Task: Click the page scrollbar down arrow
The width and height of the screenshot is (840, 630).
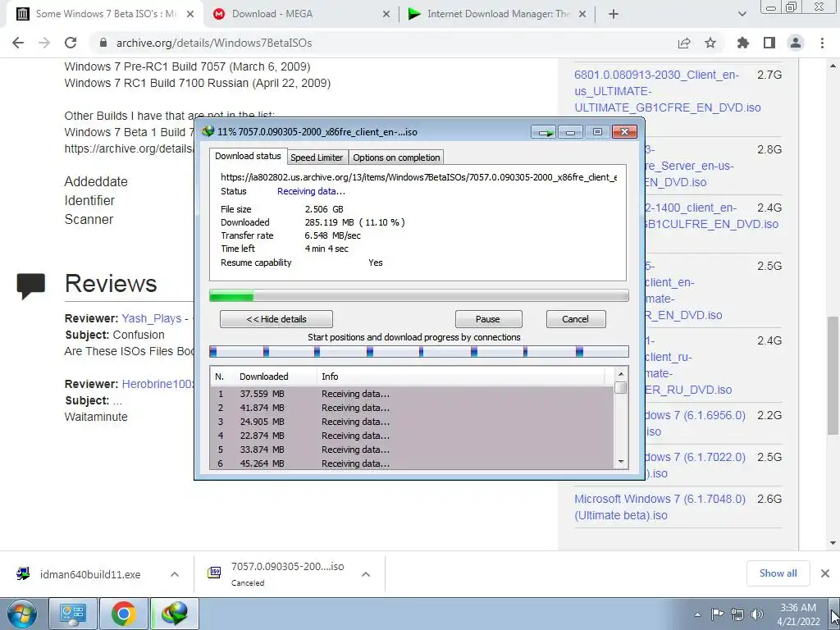Action: pyautogui.click(x=833, y=543)
